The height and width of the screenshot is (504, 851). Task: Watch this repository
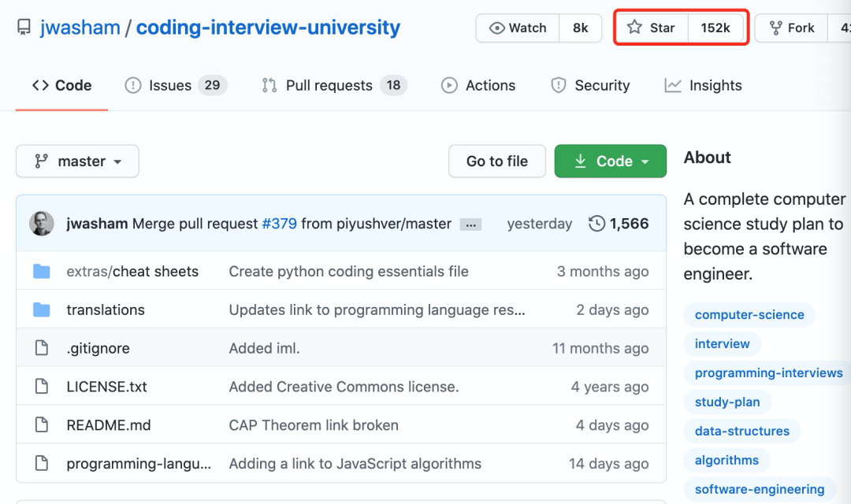coord(518,28)
